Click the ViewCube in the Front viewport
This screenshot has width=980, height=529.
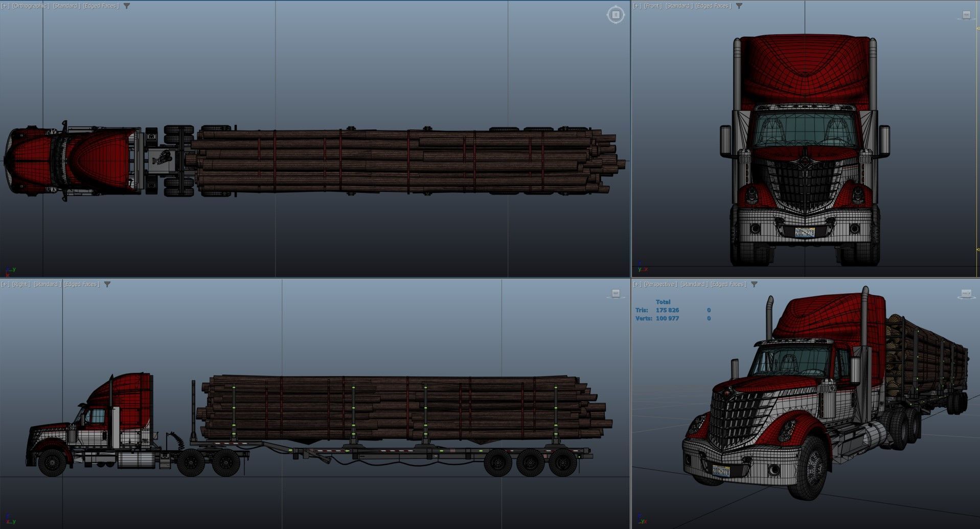[966, 15]
